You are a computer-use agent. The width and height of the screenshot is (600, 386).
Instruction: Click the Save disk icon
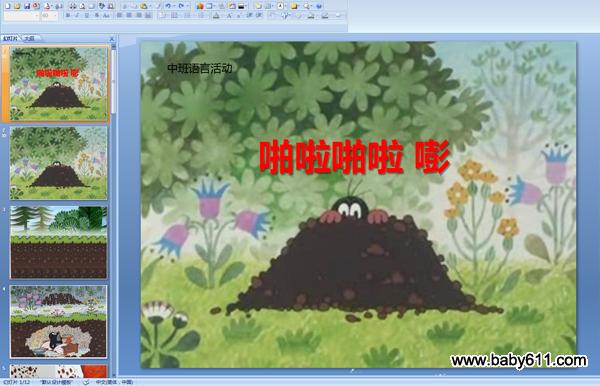27,6
